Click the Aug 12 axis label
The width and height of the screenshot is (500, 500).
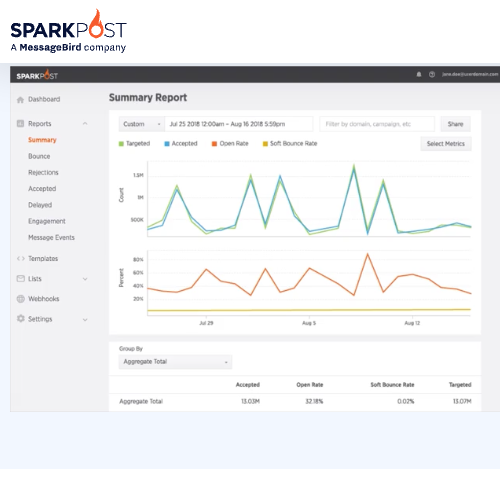point(412,323)
